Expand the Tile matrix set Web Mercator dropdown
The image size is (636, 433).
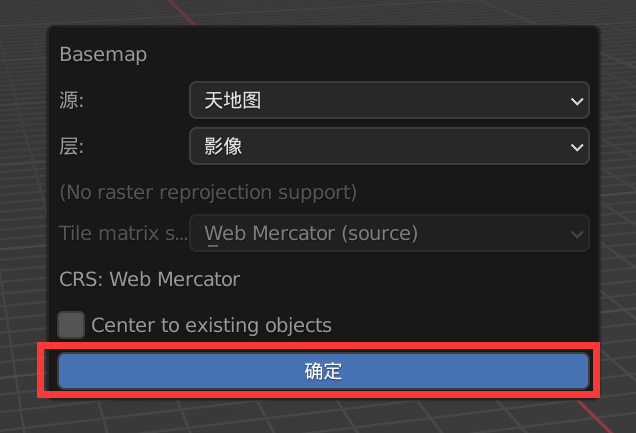pyautogui.click(x=389, y=233)
